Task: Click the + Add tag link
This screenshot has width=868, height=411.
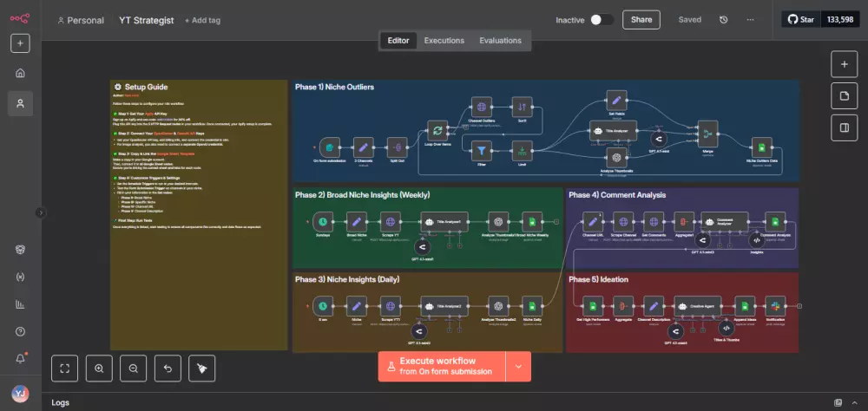Action: pyautogui.click(x=202, y=21)
